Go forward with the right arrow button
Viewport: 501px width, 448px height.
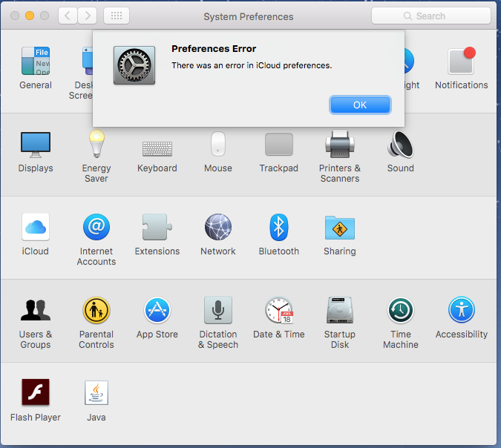click(x=88, y=16)
